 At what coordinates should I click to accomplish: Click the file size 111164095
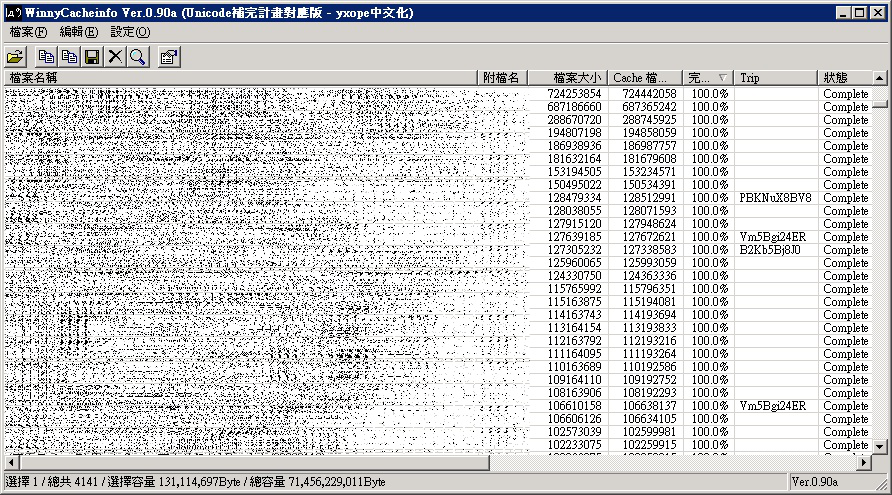click(574, 354)
